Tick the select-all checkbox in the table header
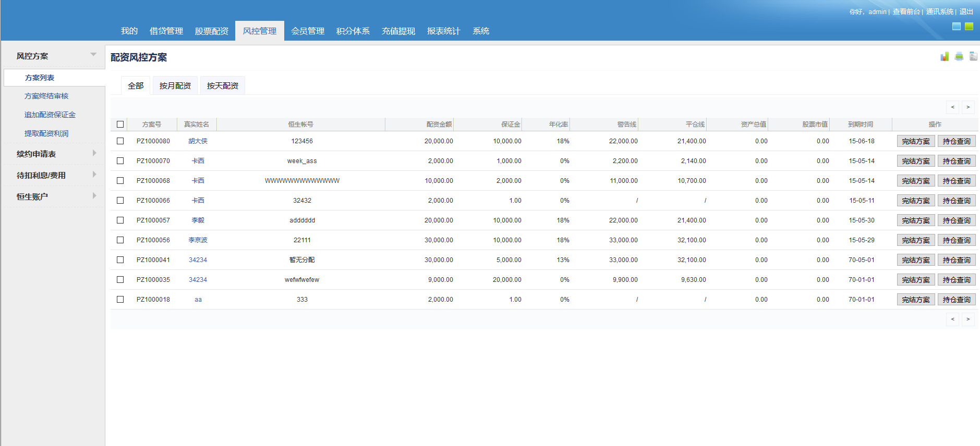This screenshot has width=980, height=446. click(120, 125)
